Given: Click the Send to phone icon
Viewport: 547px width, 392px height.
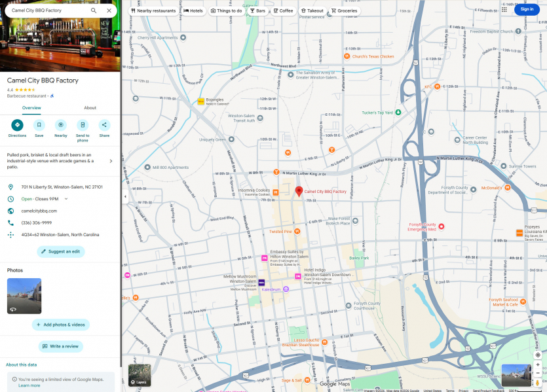Looking at the screenshot, I should coord(83,125).
